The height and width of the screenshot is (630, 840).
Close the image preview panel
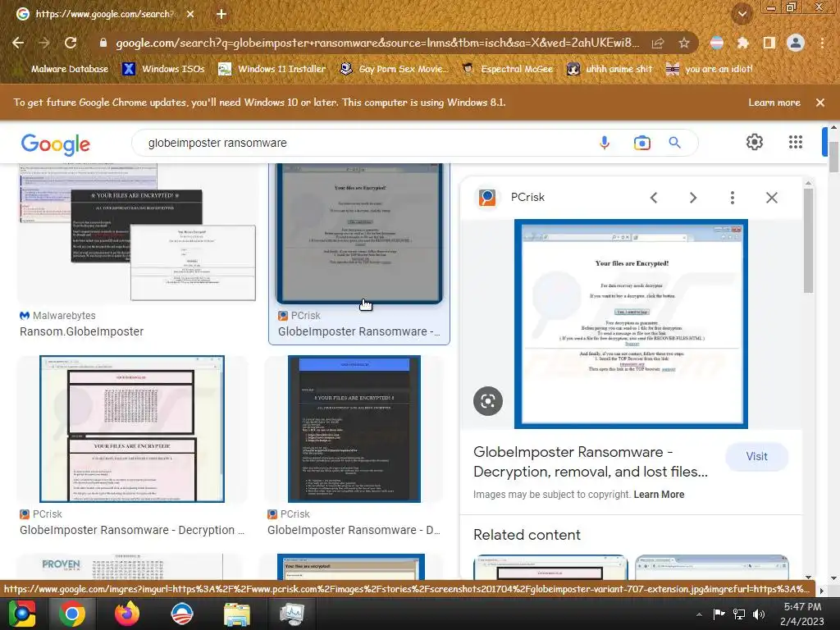point(771,198)
